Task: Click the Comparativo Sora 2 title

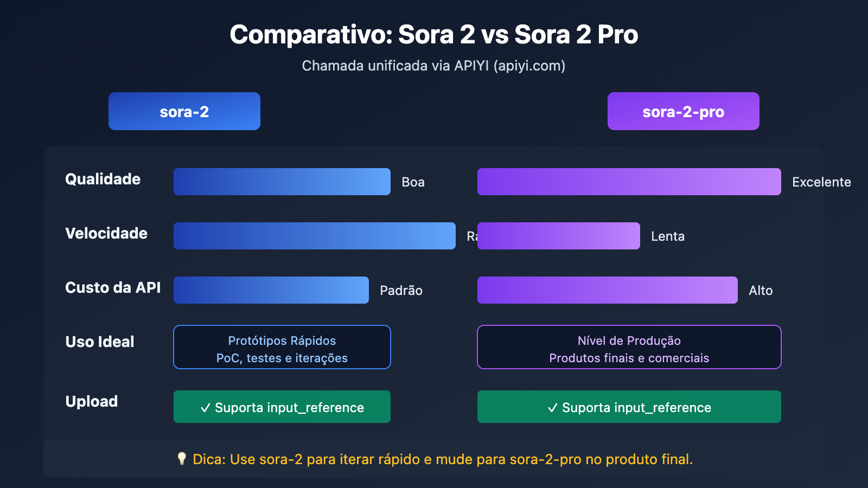Action: point(434,35)
